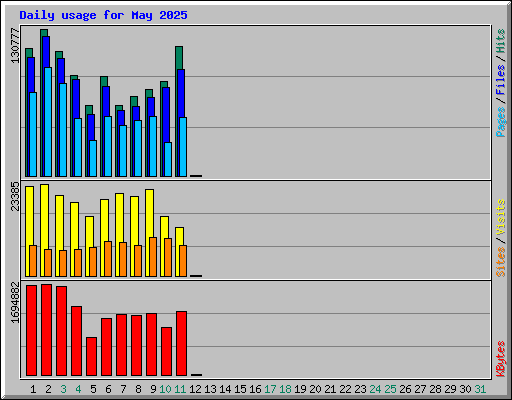Click the day 5 red KBytes bar

tap(91, 356)
